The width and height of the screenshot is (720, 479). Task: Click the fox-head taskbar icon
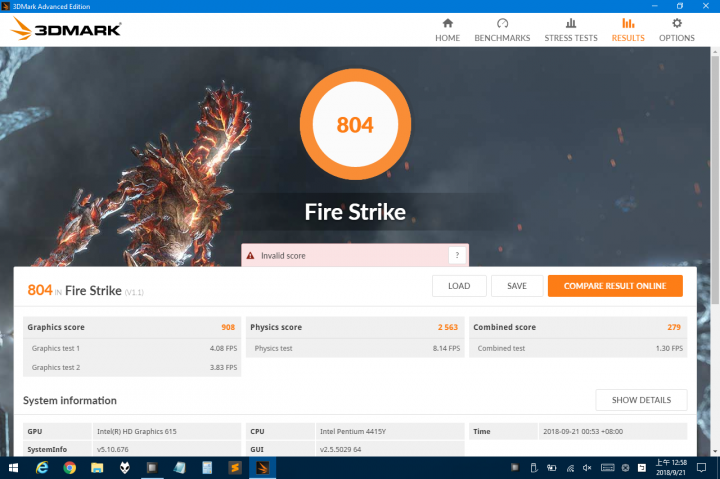coord(124,468)
